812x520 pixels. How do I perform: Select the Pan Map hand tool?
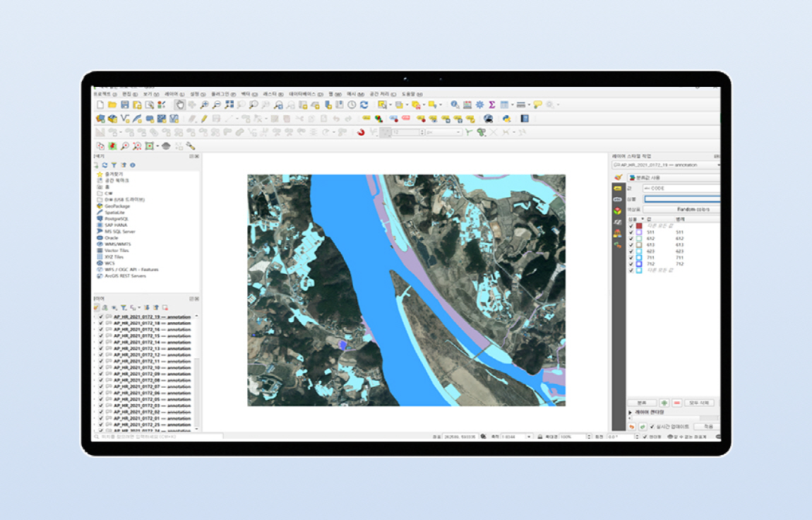click(179, 105)
